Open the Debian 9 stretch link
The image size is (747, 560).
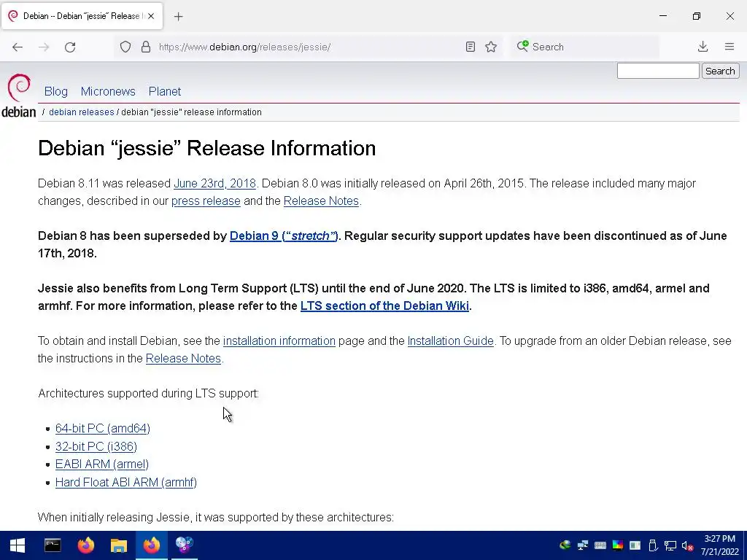tap(284, 236)
